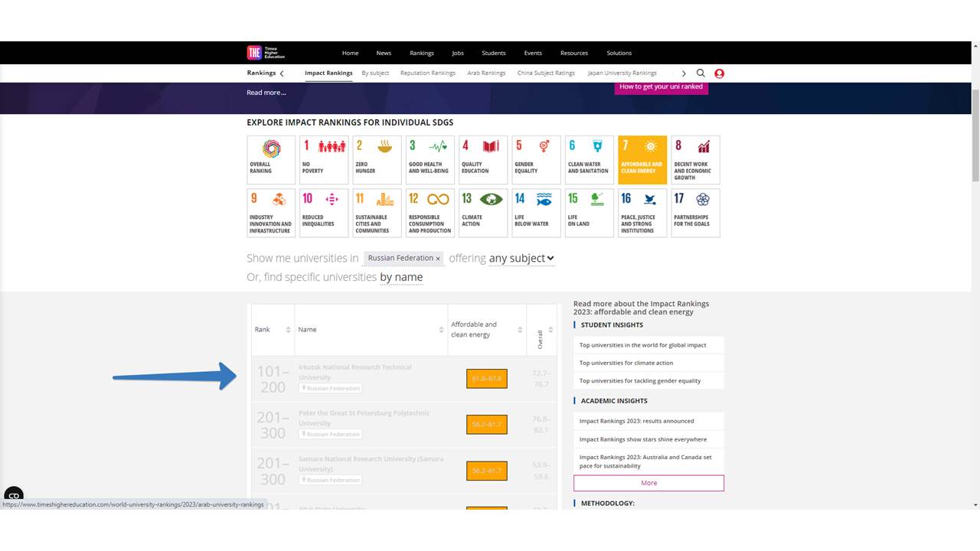Select SDG 7 Affordable and Clean Energy tile
980x551 pixels.
[x=642, y=160]
